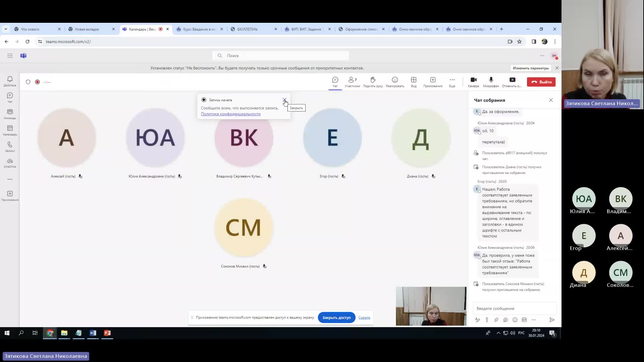
Task: Open the emoji picker in chat compose
Action: coord(515,320)
